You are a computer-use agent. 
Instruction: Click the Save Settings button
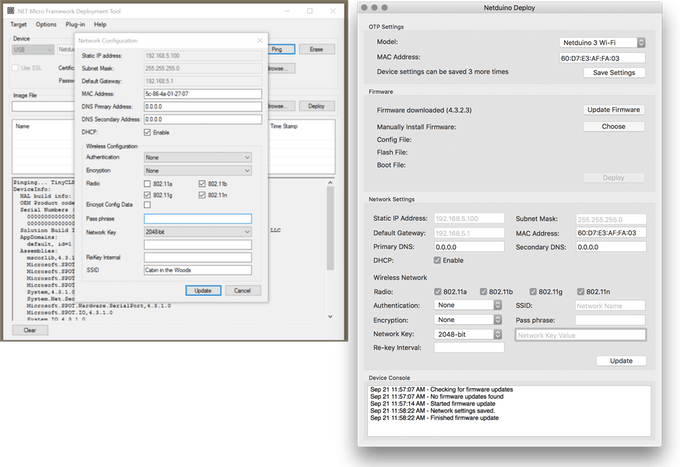coord(613,73)
